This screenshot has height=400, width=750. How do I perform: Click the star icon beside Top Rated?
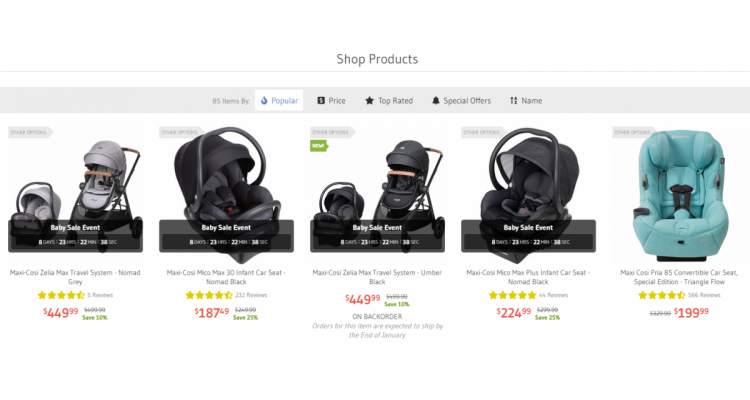click(369, 100)
